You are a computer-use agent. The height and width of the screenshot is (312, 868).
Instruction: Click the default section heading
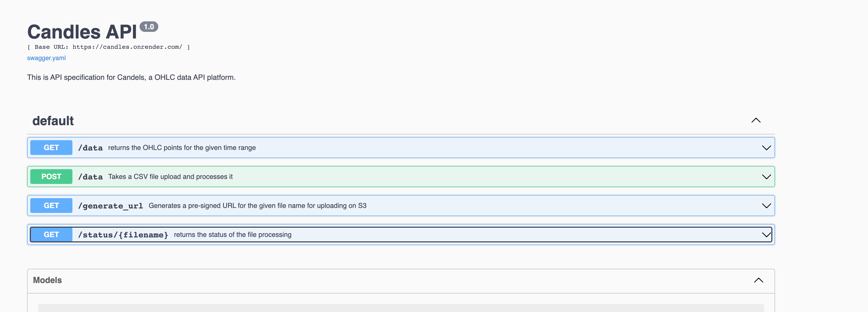point(53,121)
